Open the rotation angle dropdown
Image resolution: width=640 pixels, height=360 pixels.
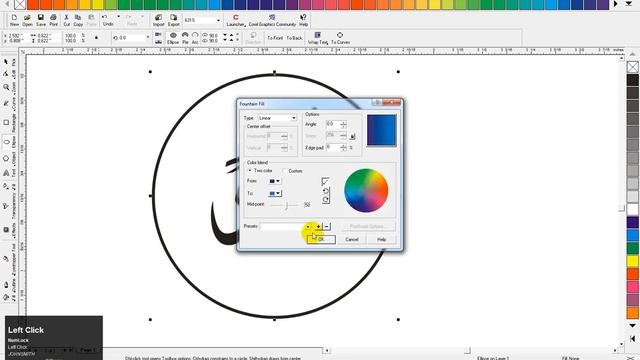148,38
